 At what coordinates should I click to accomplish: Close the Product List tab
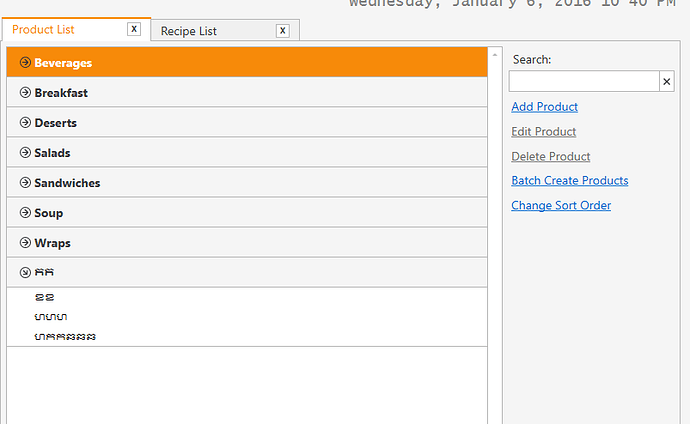134,29
